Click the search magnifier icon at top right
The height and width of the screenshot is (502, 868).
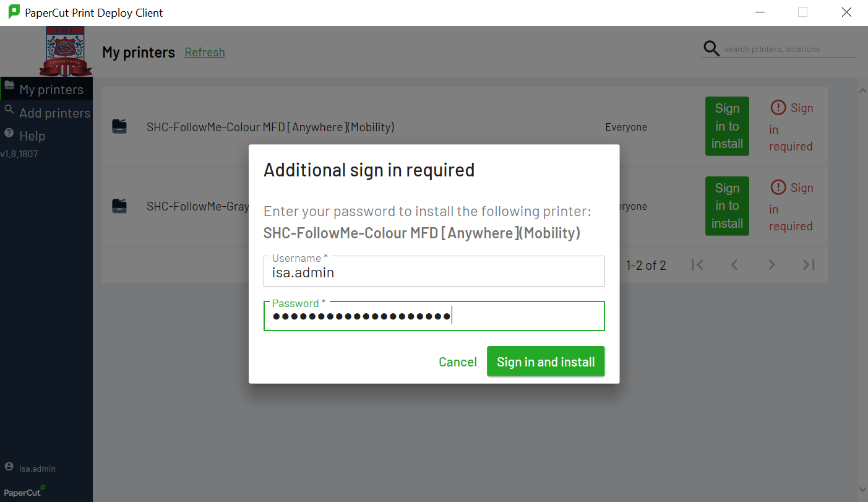click(710, 48)
